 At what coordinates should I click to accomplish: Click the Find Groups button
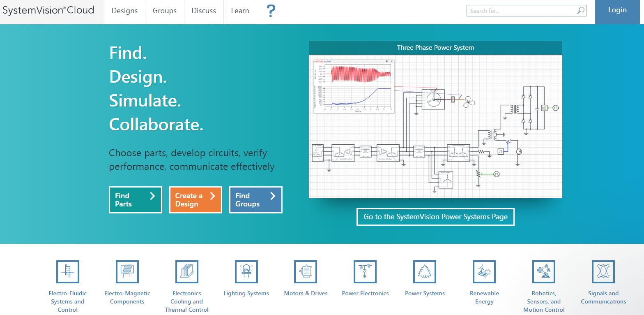(256, 200)
